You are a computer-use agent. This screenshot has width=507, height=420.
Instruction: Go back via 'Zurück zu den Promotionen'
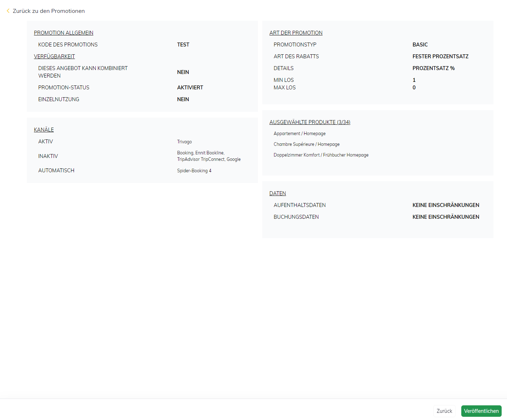49,11
